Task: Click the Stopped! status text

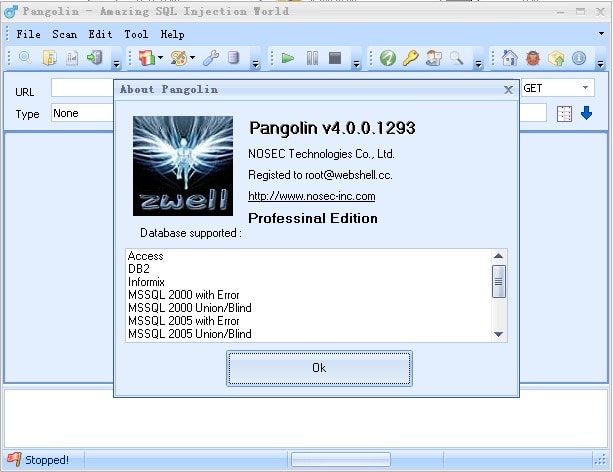Action: pos(47,460)
